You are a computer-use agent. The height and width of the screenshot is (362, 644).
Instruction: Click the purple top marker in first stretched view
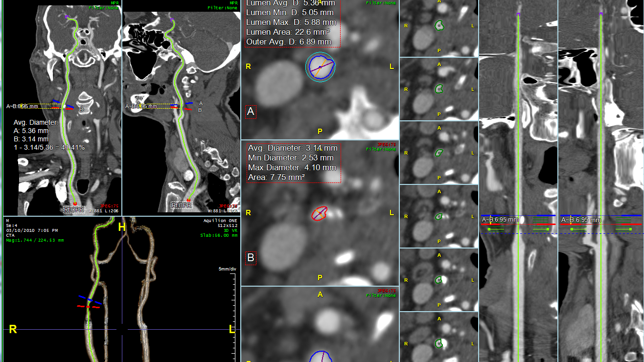coord(518,14)
